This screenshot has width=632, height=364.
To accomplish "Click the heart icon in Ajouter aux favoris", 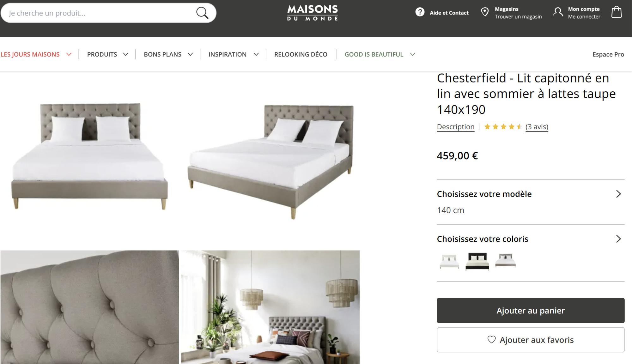I will pyautogui.click(x=491, y=340).
